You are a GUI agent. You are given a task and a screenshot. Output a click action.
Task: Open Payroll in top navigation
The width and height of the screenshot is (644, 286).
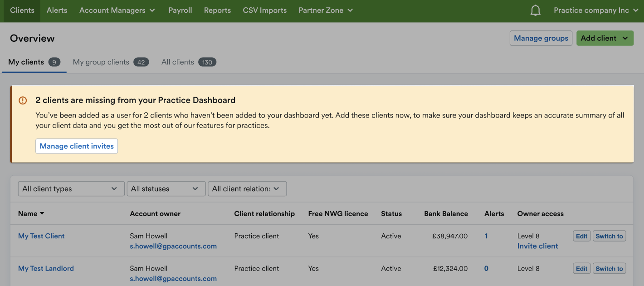click(180, 10)
